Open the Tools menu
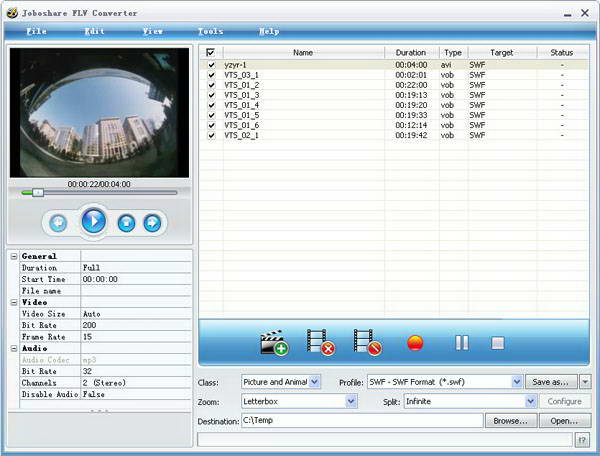 [210, 31]
